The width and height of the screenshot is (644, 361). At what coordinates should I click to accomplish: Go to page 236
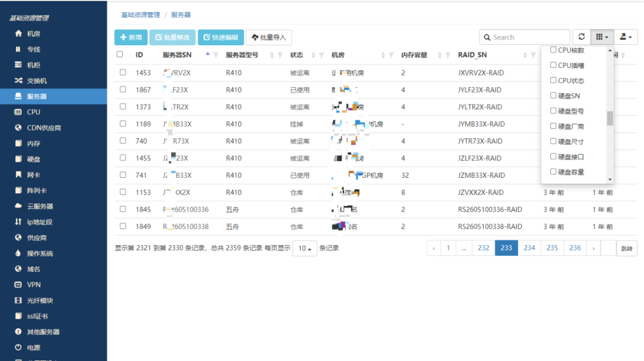click(575, 248)
